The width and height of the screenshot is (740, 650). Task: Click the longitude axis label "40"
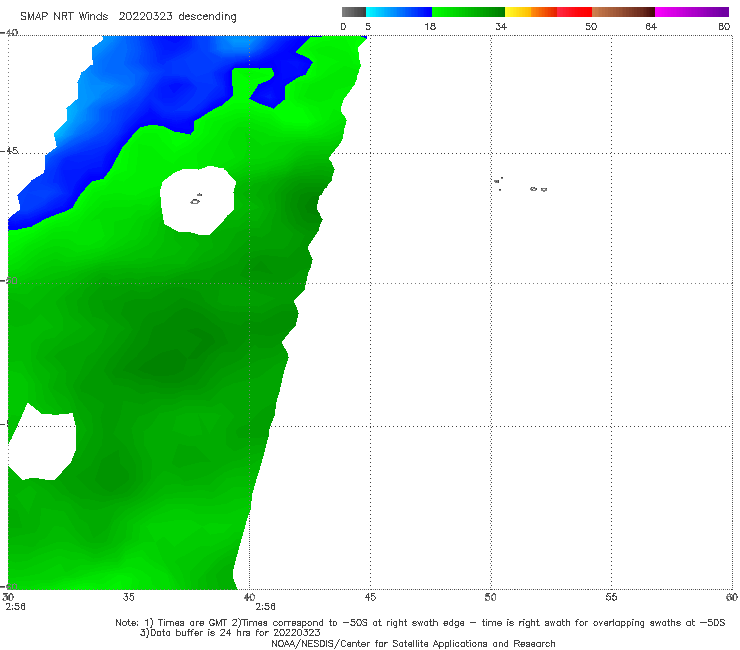click(249, 598)
